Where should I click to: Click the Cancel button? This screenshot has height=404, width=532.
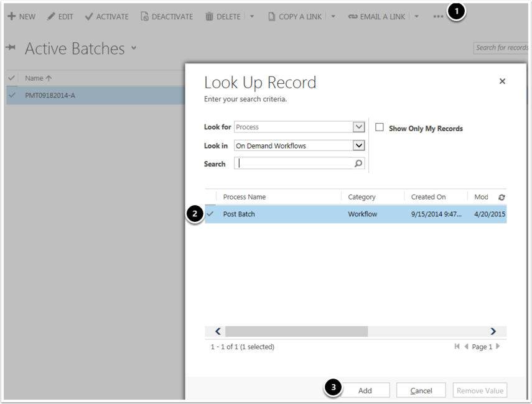click(421, 390)
